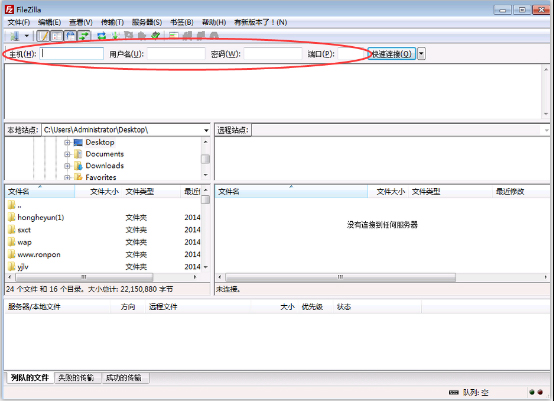Expand the Documents tree node
The height and width of the screenshot is (401, 554).
point(67,154)
